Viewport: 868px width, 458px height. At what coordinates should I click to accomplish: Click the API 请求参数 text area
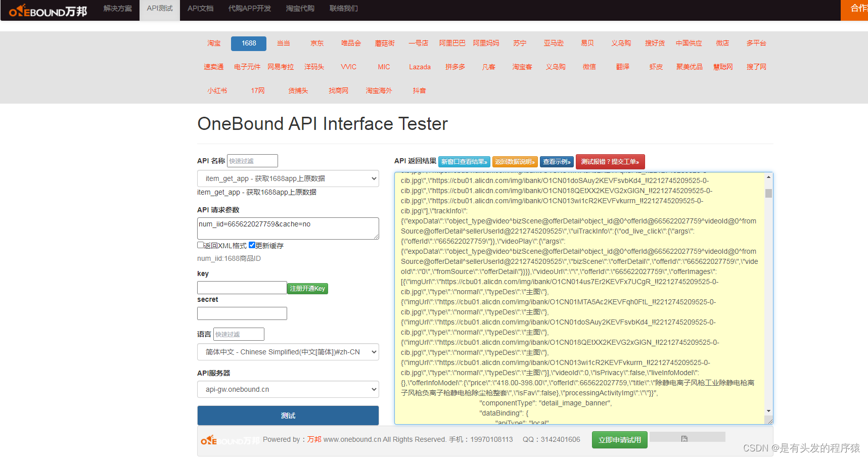pyautogui.click(x=288, y=228)
